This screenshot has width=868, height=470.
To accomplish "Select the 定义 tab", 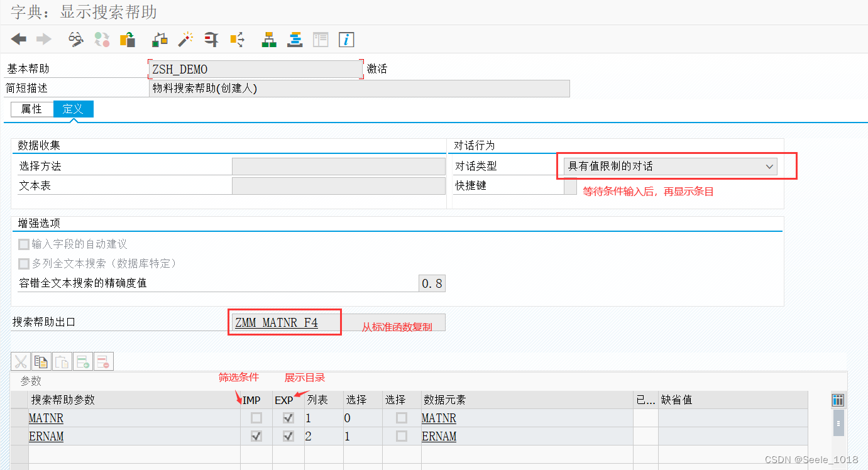I will click(x=73, y=109).
